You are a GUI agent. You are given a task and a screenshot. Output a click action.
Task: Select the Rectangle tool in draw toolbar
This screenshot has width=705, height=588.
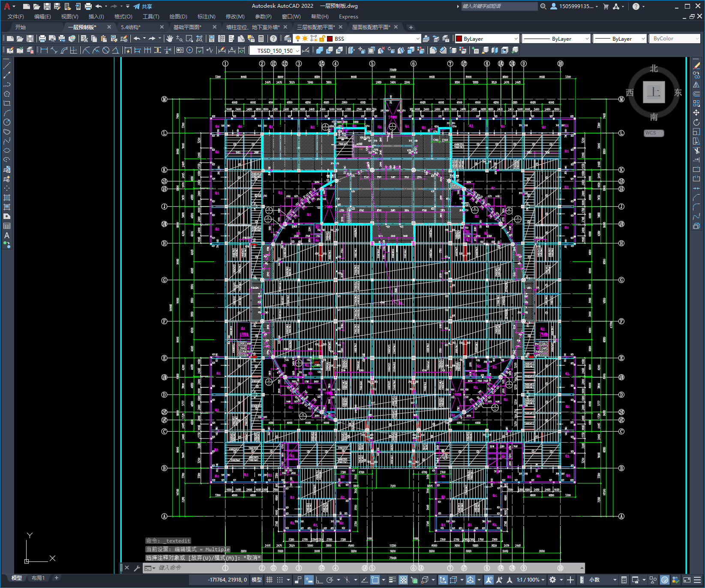click(7, 103)
